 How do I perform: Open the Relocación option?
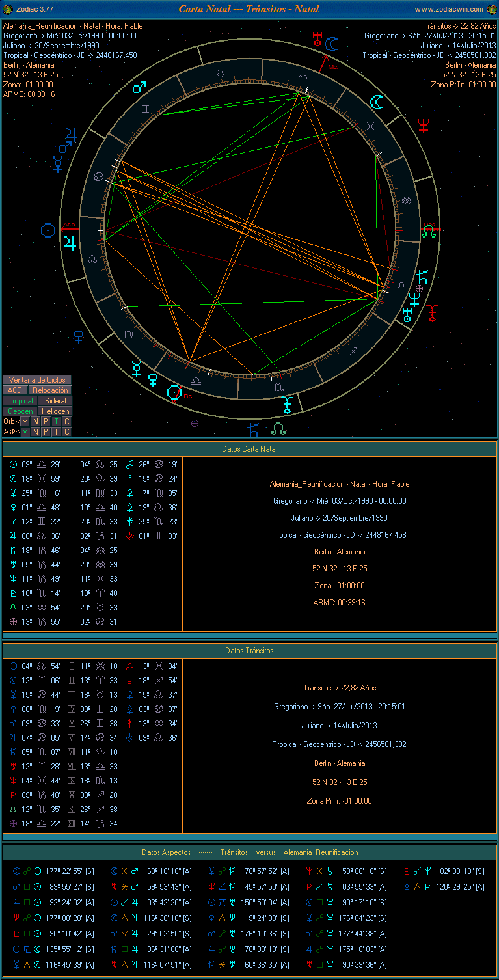50,390
